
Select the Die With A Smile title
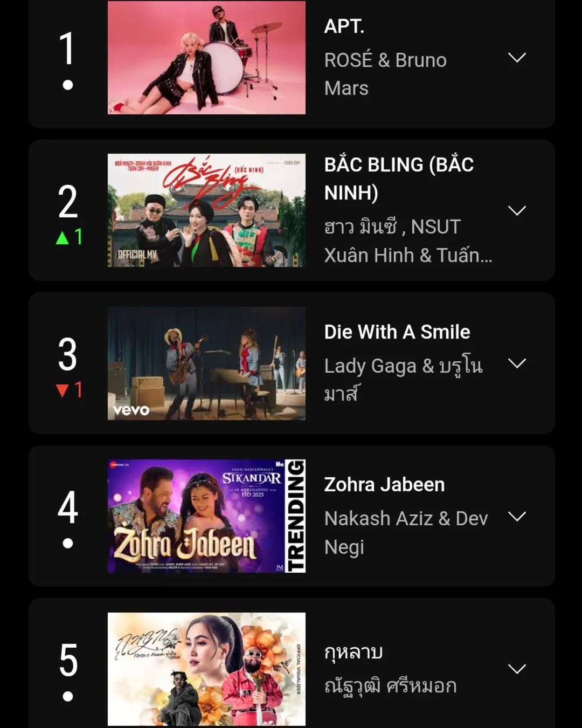397,332
